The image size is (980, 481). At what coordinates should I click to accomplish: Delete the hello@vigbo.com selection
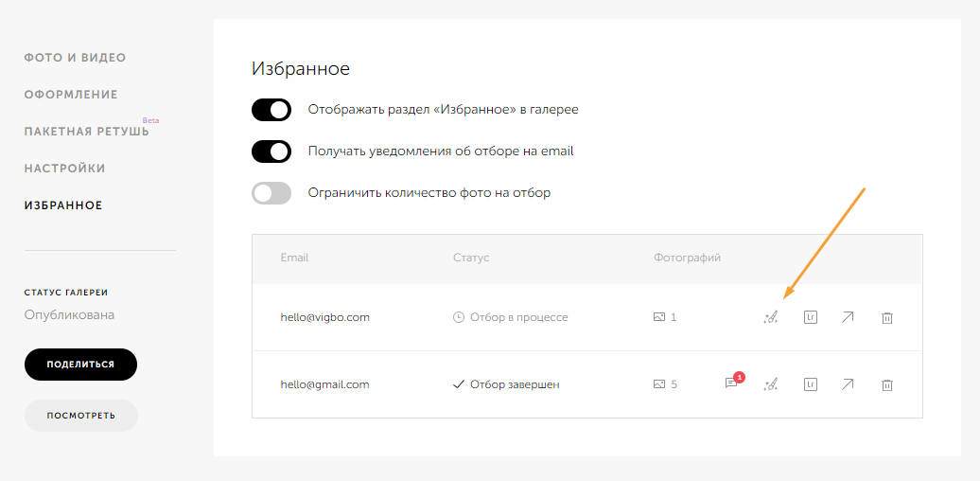pyautogui.click(x=886, y=318)
